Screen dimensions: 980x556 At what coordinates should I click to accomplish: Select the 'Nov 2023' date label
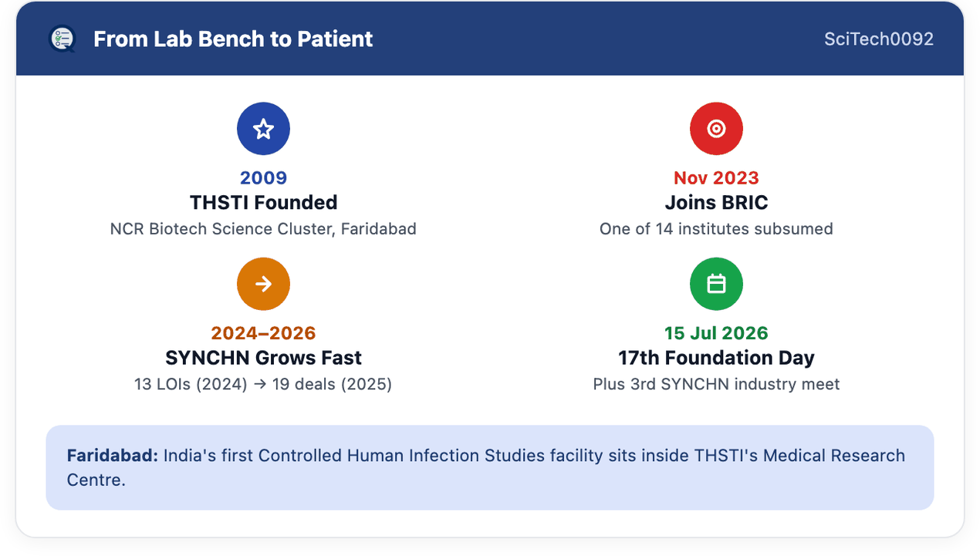[x=716, y=178]
